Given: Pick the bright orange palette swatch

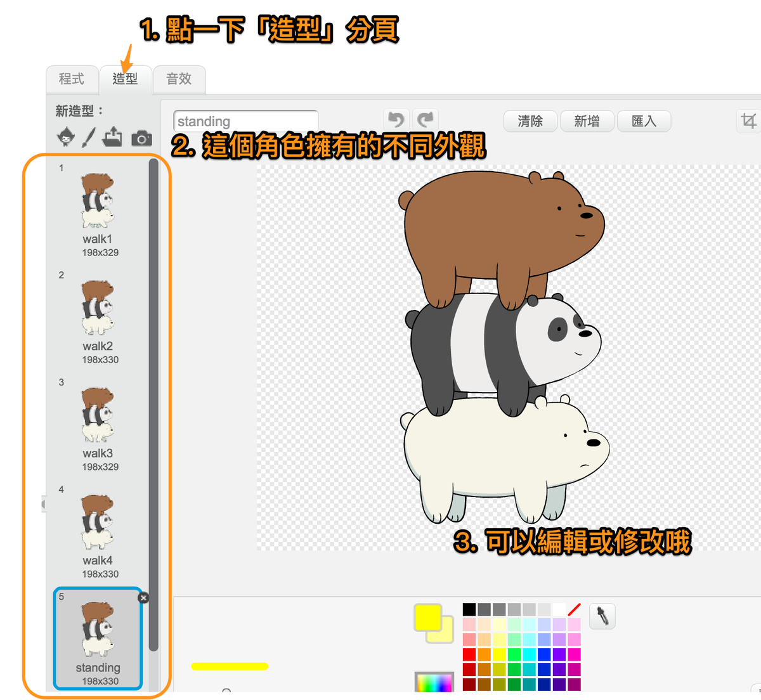Looking at the screenshot, I should [485, 654].
